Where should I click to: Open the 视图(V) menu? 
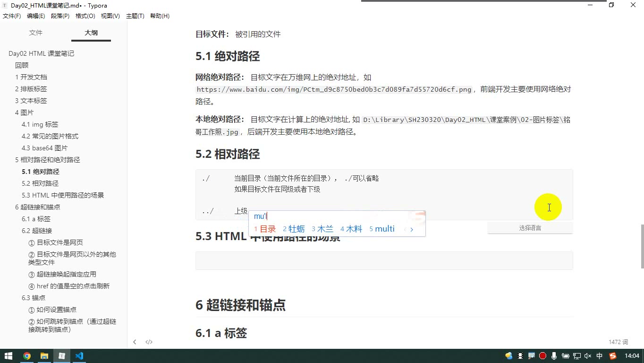point(110,16)
